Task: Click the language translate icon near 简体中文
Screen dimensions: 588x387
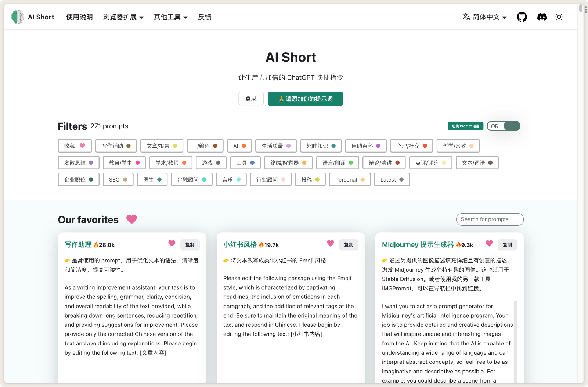Action: pos(466,17)
